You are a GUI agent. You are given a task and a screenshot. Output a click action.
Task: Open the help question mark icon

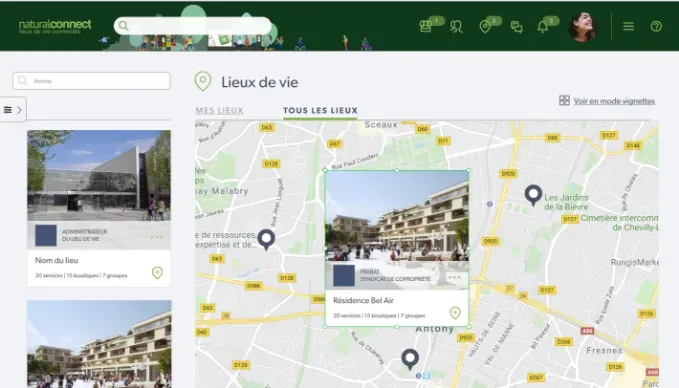coord(656,26)
